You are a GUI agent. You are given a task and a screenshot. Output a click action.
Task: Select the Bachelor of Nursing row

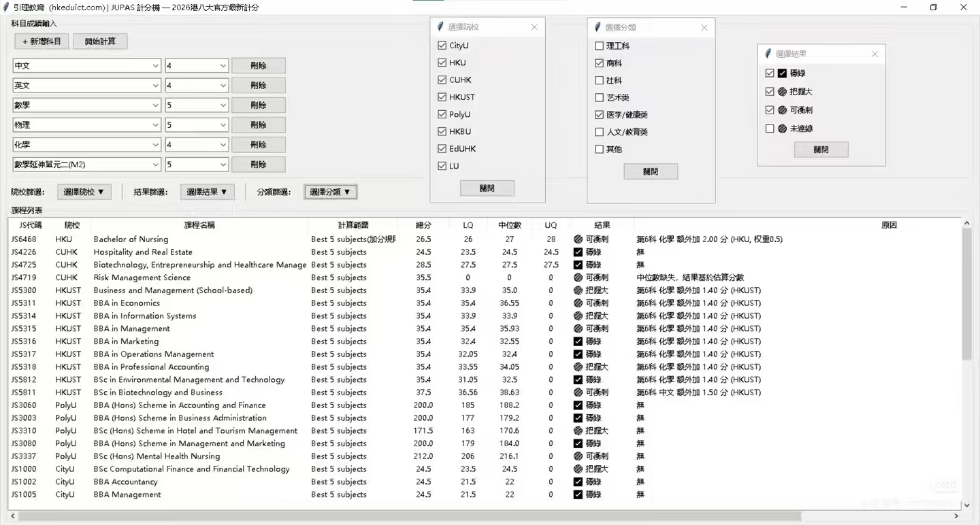[485, 239]
